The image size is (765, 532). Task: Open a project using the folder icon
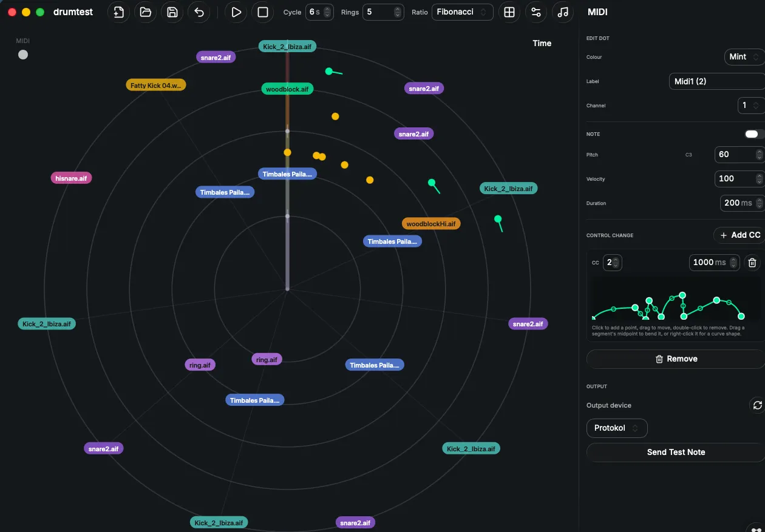[146, 12]
